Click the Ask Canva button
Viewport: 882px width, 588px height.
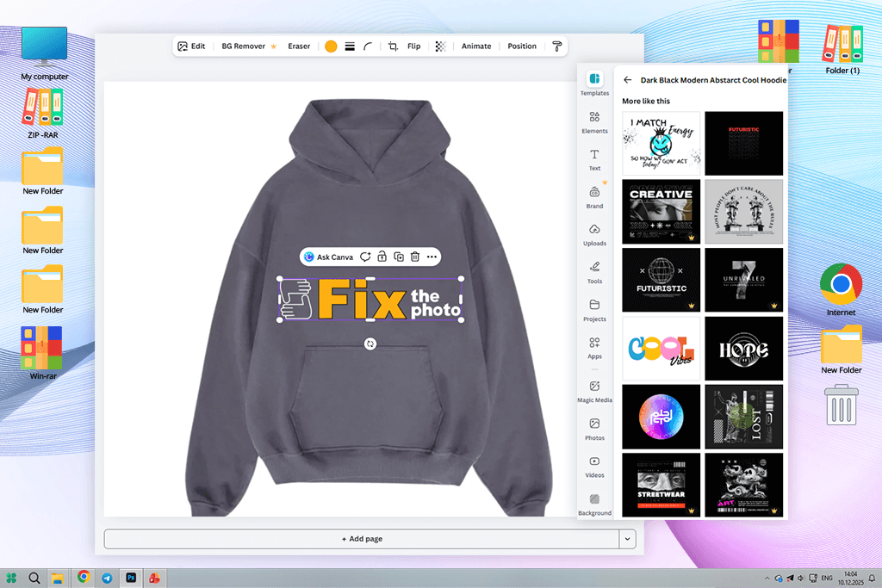pyautogui.click(x=329, y=257)
